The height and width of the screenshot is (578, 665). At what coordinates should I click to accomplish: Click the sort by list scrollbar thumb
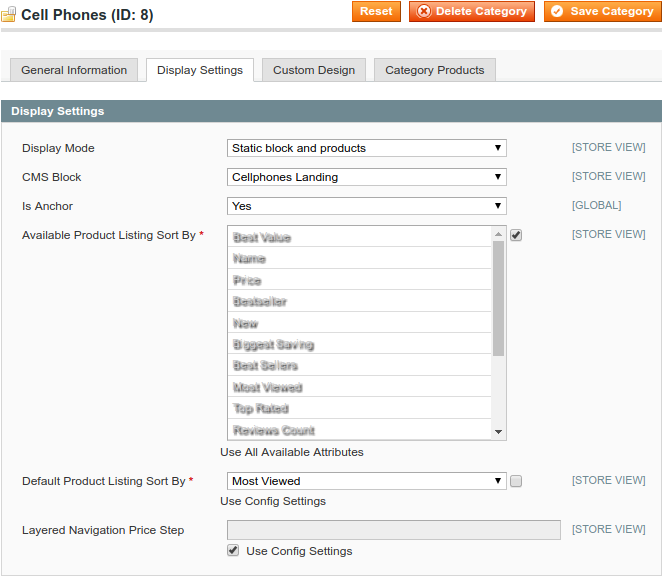499,298
